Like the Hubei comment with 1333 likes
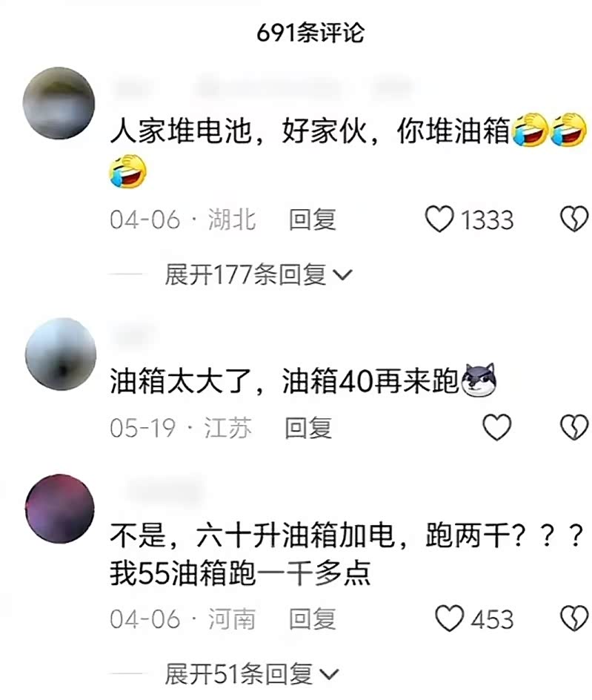Screen dimensions: 592x700 coord(439,219)
